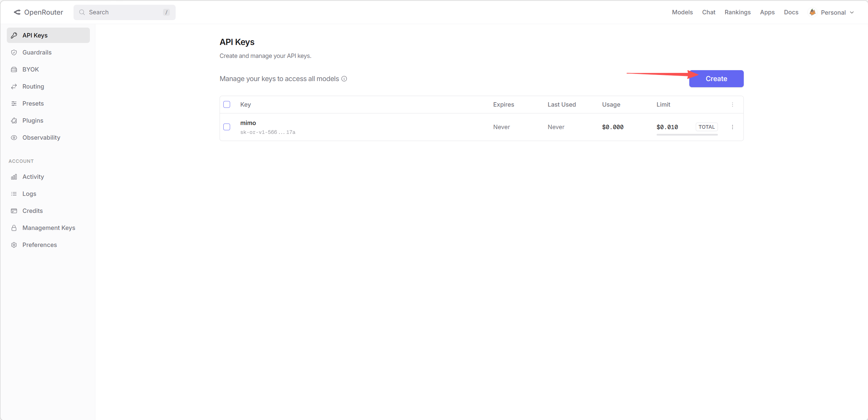
Task: Go to Rankings in top navigation
Action: [x=737, y=12]
